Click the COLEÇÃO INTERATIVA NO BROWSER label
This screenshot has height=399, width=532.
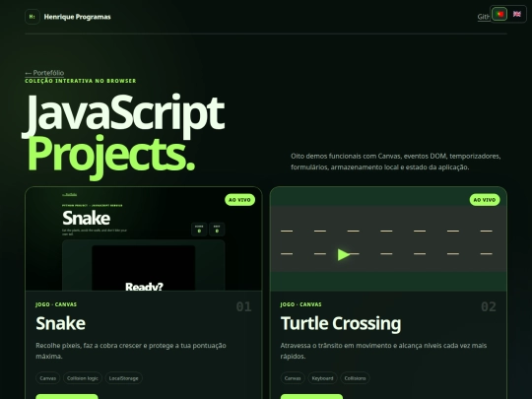[81, 81]
